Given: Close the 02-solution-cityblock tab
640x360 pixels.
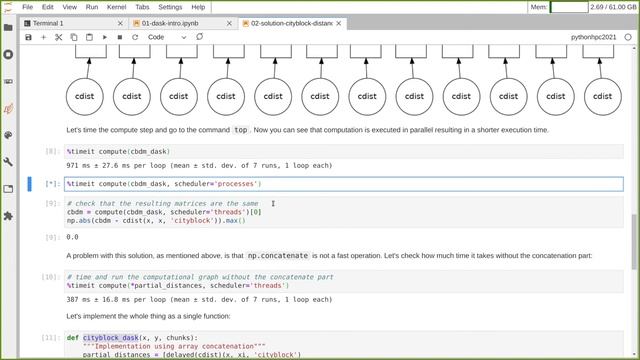Looking at the screenshot, I should tap(339, 24).
